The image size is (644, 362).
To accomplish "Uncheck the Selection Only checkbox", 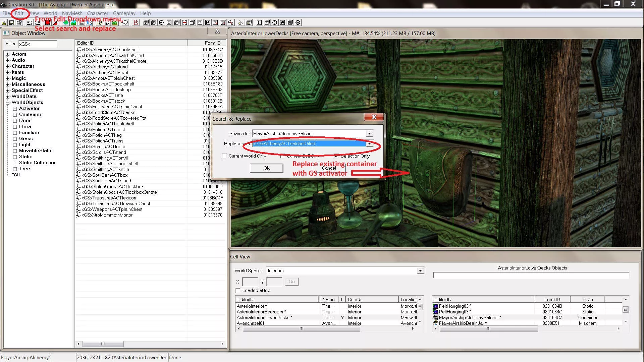I will (x=336, y=156).
